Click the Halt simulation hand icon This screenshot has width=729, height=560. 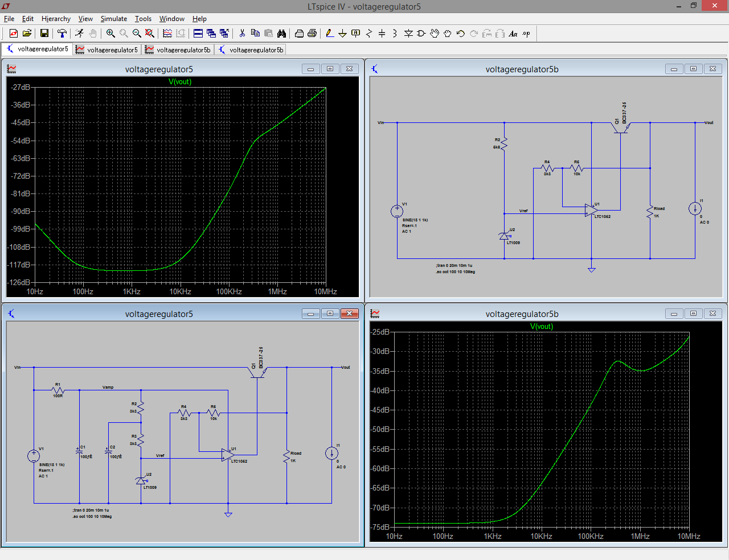click(93, 34)
